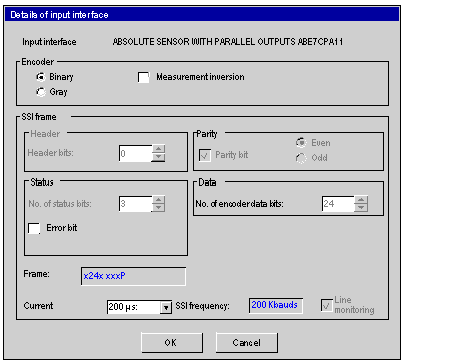Select the Binary encoder radio button

41,77
